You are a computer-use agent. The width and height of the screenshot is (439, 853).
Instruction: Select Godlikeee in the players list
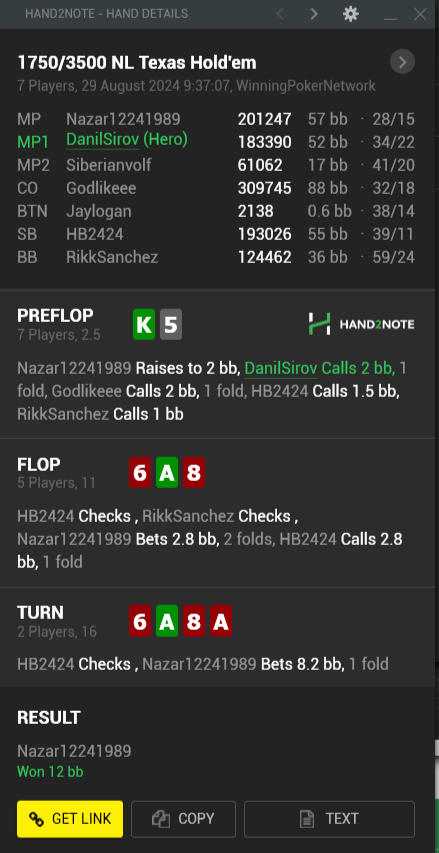[101, 188]
